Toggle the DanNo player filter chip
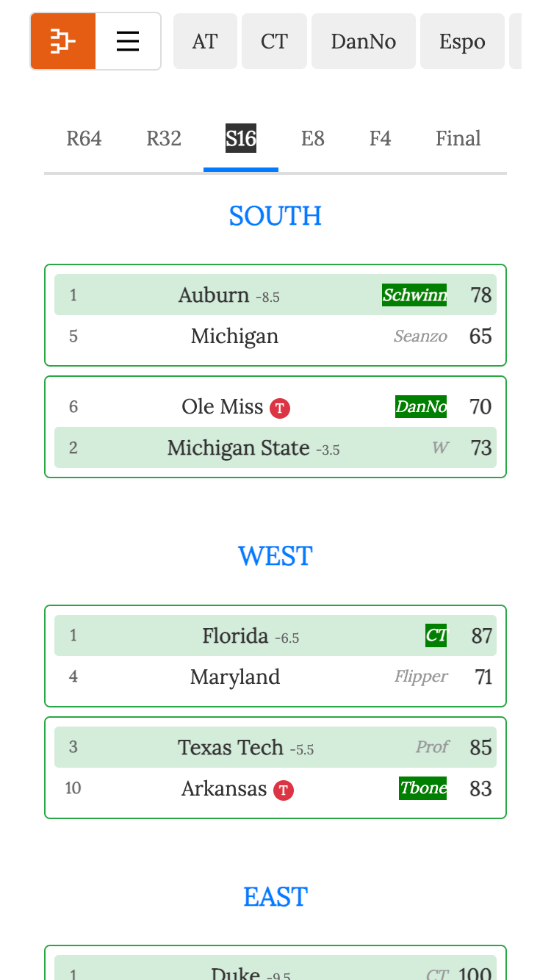Viewport: 551px width, 980px height. coord(363,41)
